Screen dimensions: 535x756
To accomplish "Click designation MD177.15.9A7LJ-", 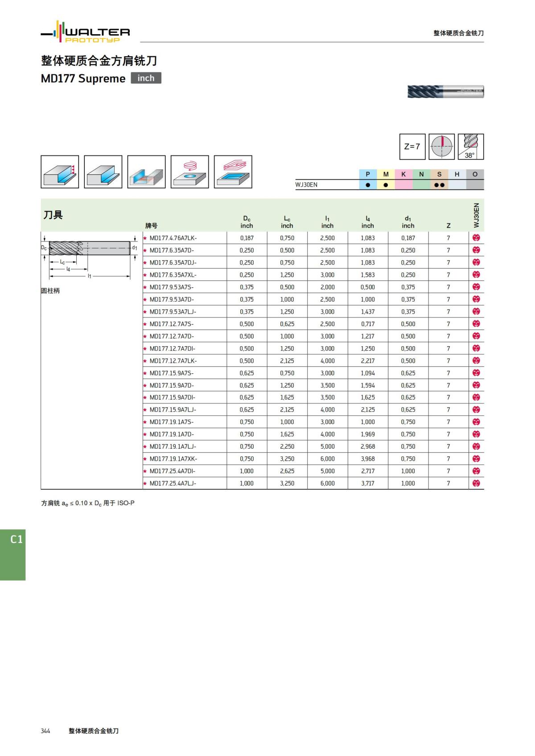I will tap(173, 409).
